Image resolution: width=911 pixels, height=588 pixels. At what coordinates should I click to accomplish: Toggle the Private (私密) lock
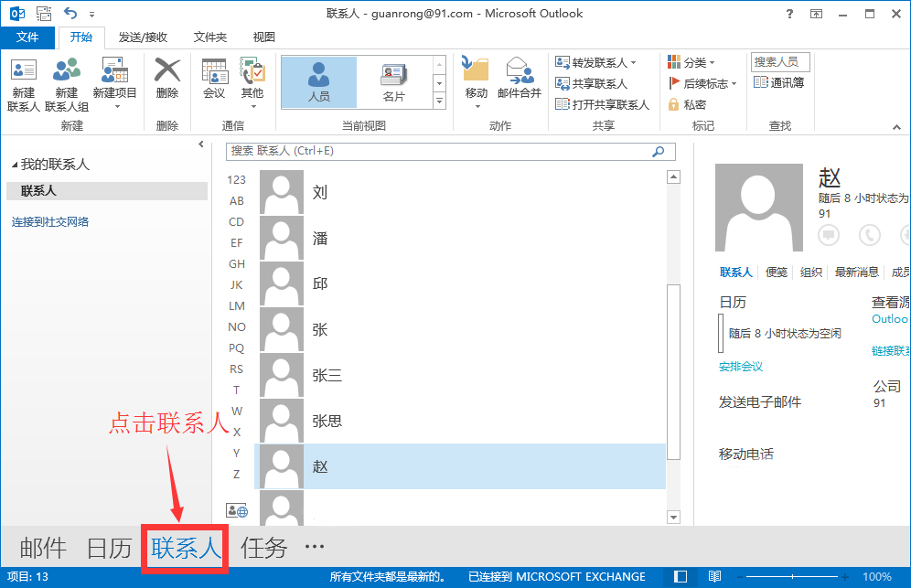point(687,104)
